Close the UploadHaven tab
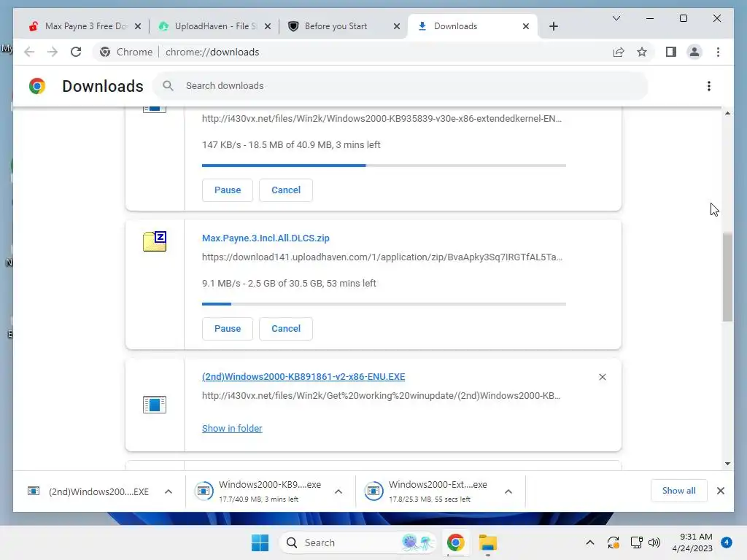The width and height of the screenshot is (747, 560). pos(268,26)
